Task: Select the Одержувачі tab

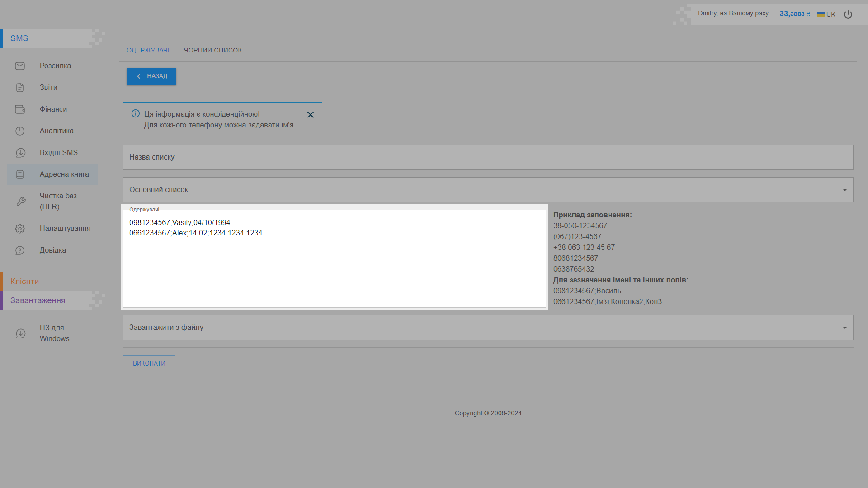Action: 148,50
